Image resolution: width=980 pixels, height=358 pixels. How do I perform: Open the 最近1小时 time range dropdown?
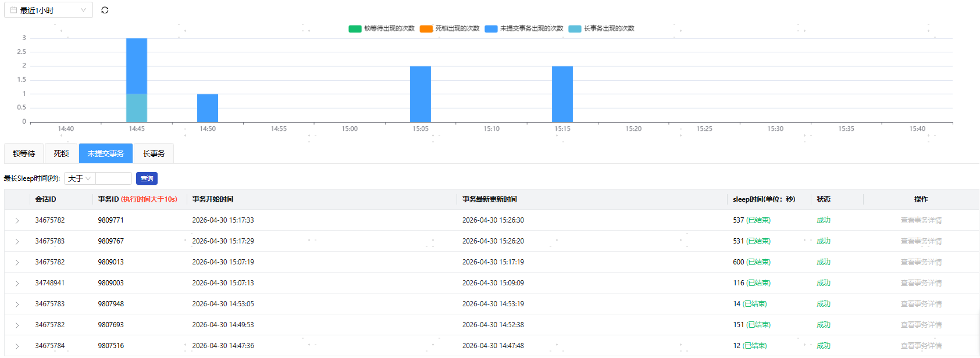pos(48,10)
